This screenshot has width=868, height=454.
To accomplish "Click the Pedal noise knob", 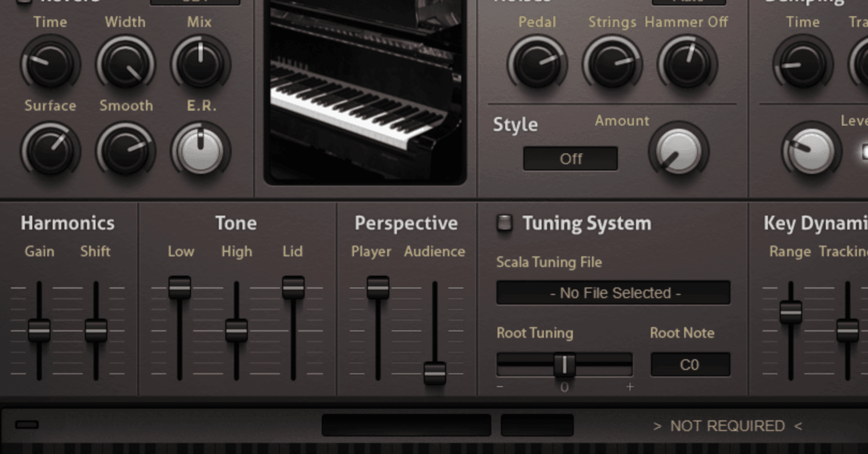I will (x=537, y=63).
